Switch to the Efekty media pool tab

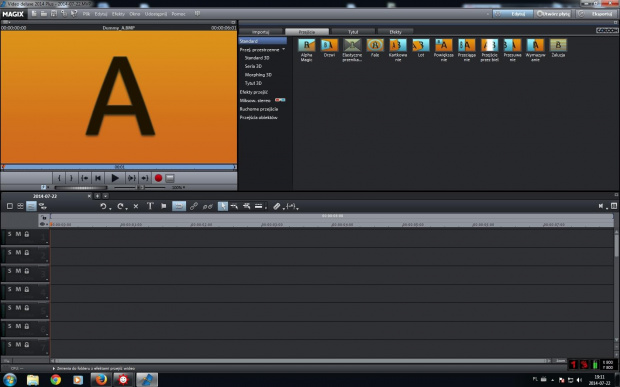395,32
